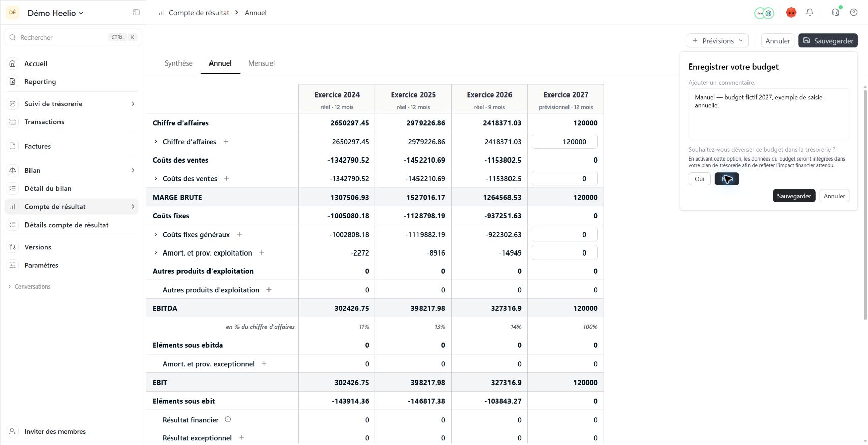Click the 2027 Chiffre d'affaires input 120000

click(x=564, y=142)
